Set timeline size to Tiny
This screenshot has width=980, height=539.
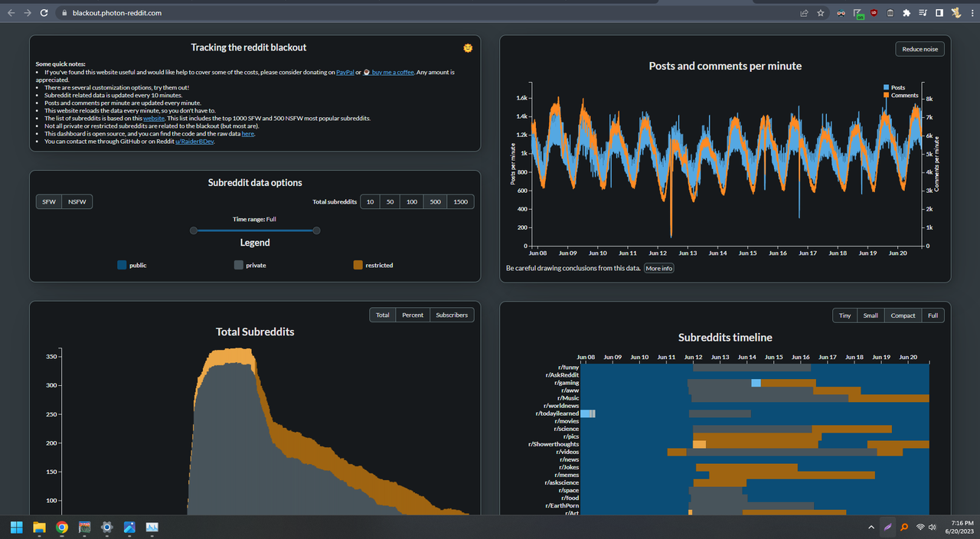click(844, 315)
